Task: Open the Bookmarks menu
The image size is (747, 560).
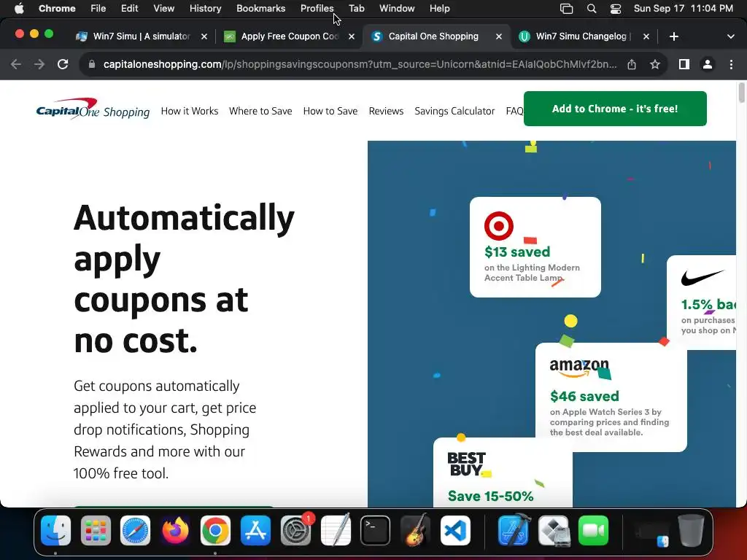Action: tap(260, 9)
